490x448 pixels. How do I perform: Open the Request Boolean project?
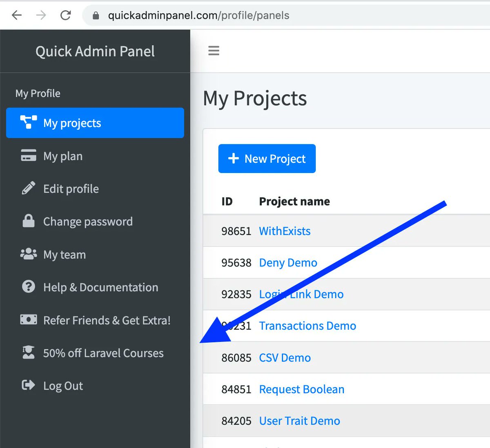[x=301, y=389]
